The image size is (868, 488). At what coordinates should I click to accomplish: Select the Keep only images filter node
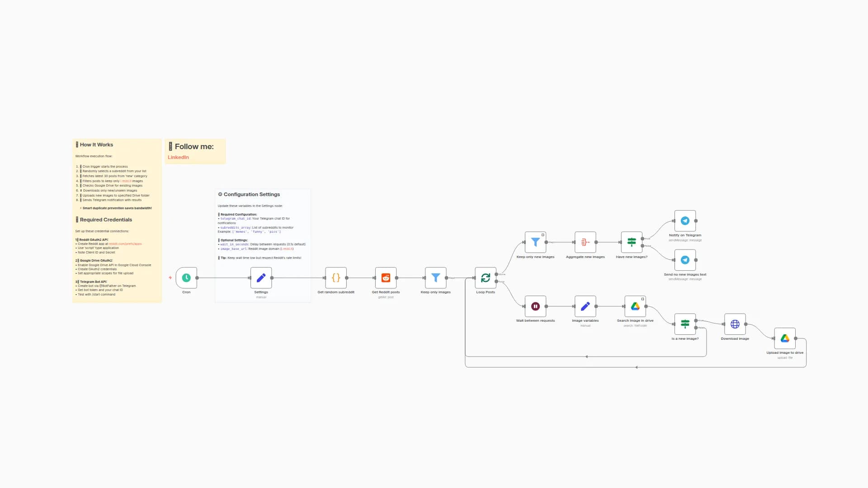(435, 278)
